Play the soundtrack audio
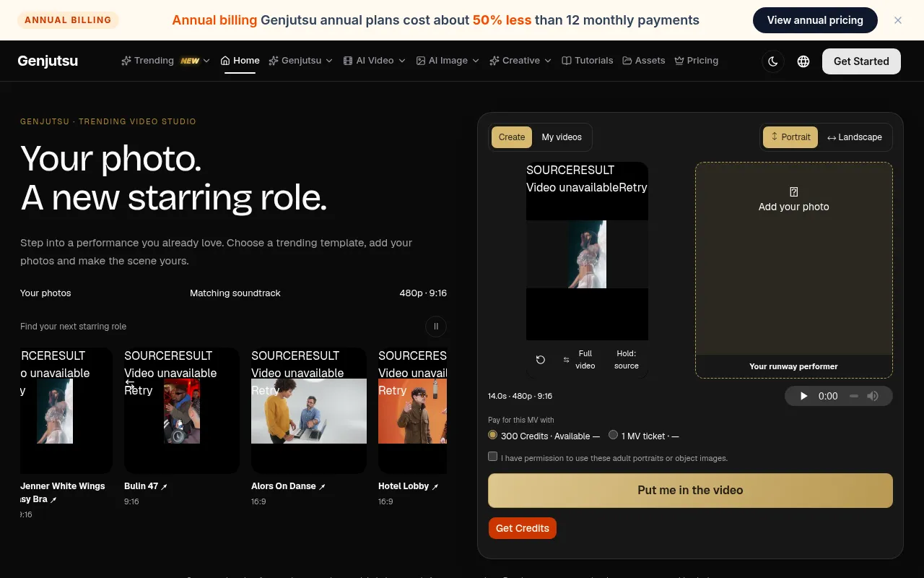 [803, 396]
